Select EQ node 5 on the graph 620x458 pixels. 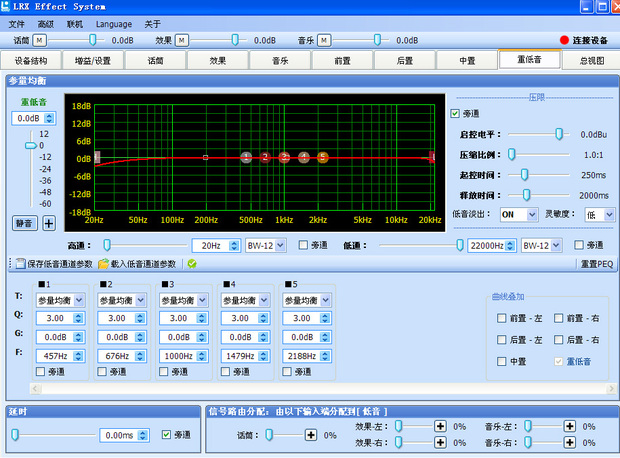click(323, 157)
